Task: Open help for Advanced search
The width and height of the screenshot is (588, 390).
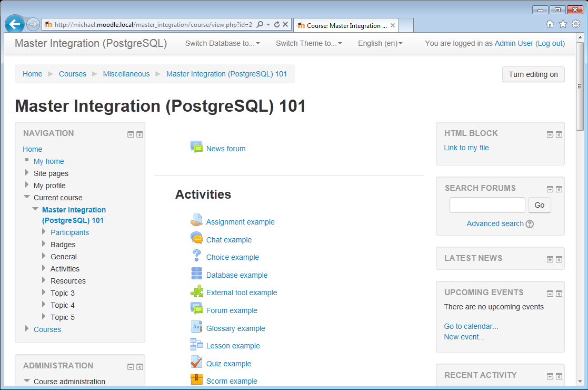Action: pos(530,224)
